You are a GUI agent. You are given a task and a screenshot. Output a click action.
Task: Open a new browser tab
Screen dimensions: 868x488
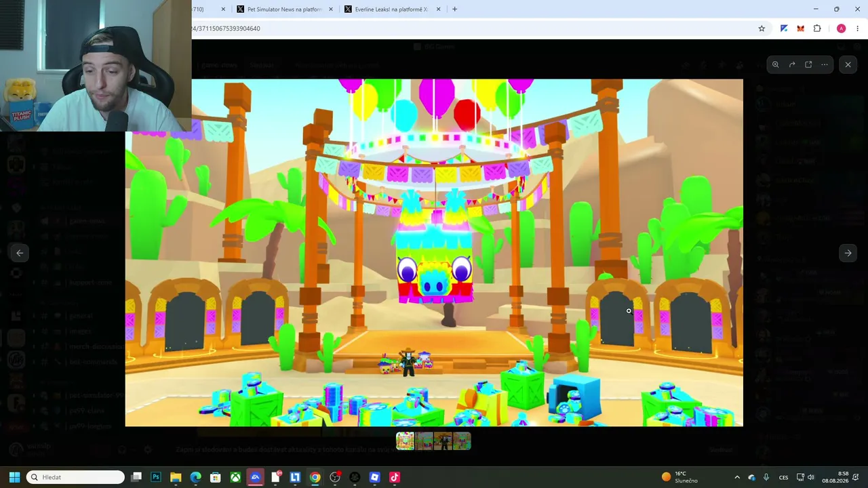click(x=454, y=9)
